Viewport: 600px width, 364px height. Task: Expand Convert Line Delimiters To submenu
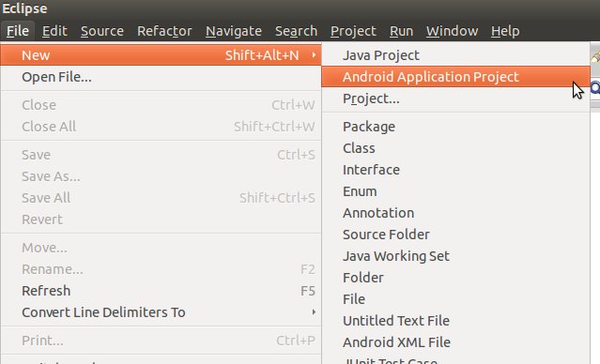pos(161,312)
